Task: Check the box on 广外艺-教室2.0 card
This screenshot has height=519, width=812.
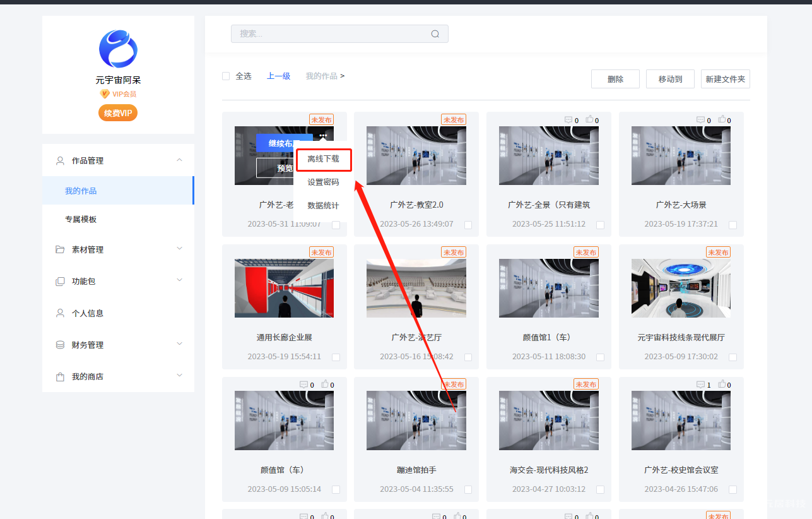Action: tap(468, 225)
